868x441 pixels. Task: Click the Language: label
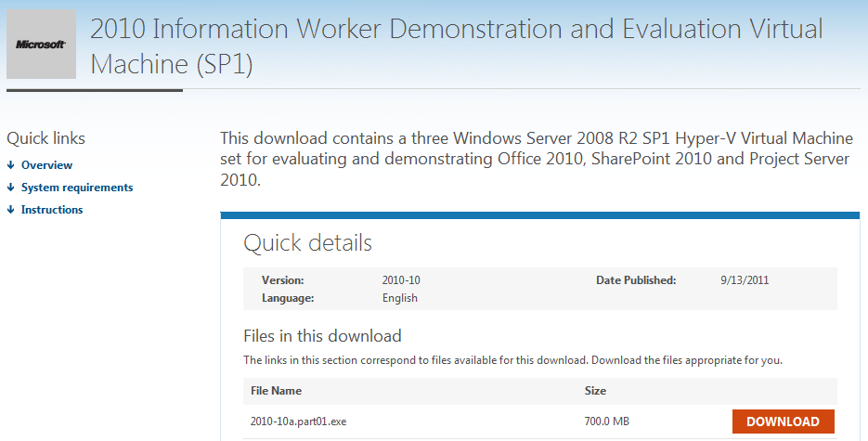(x=288, y=298)
